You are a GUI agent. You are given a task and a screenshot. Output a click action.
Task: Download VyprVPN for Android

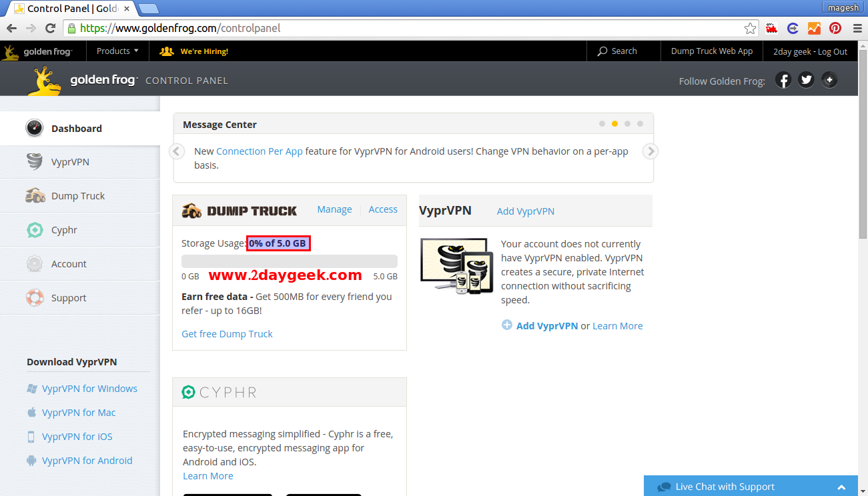tap(87, 461)
